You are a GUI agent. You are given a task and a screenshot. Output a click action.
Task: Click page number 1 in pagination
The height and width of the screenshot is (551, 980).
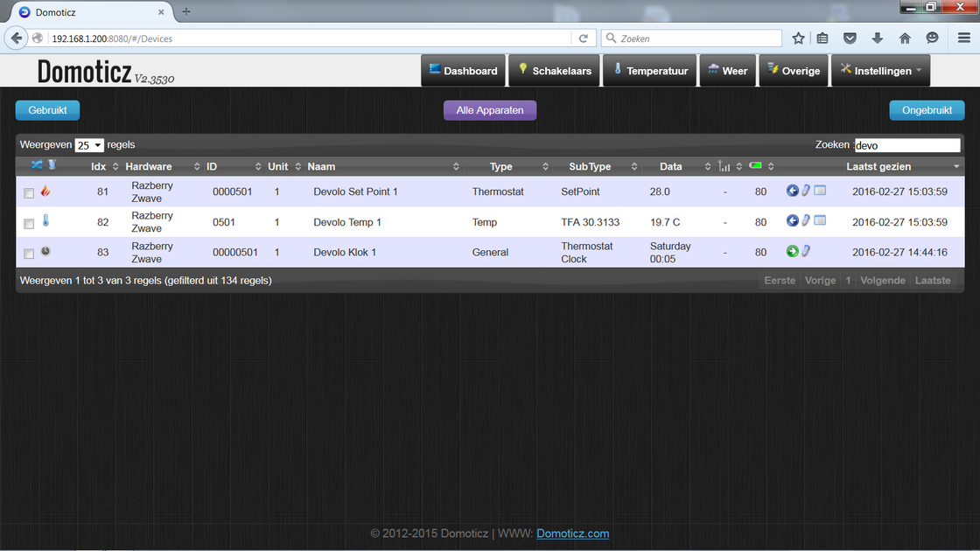click(848, 281)
